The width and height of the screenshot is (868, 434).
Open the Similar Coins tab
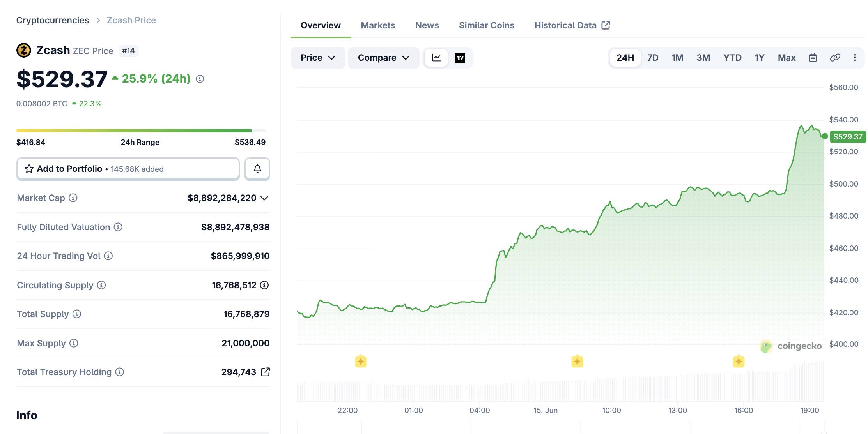click(x=487, y=25)
